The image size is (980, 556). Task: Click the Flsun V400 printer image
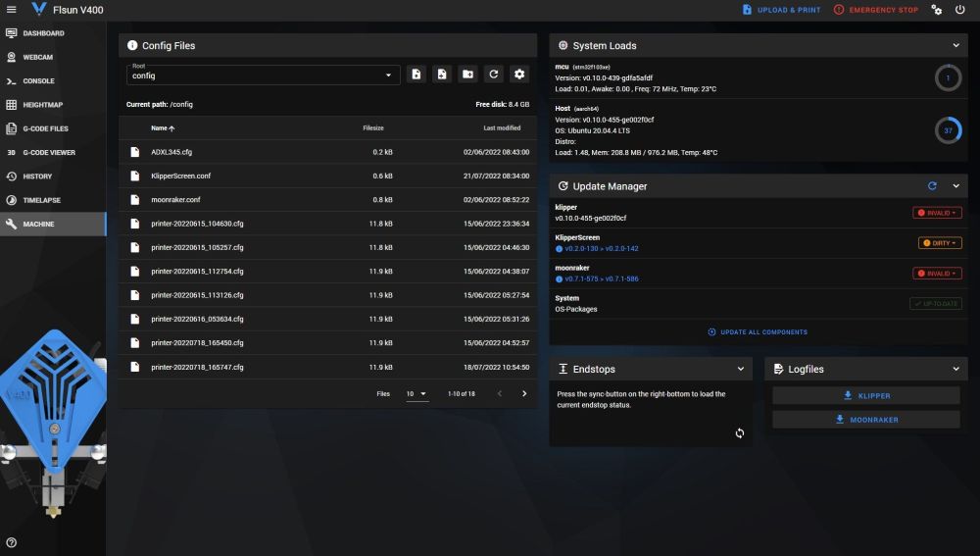[x=53, y=424]
